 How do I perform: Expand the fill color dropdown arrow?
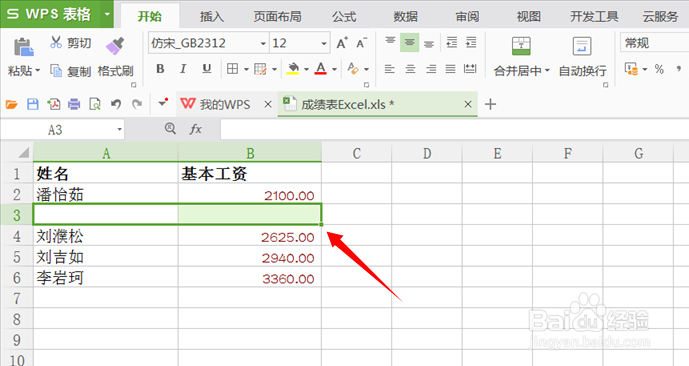306,69
